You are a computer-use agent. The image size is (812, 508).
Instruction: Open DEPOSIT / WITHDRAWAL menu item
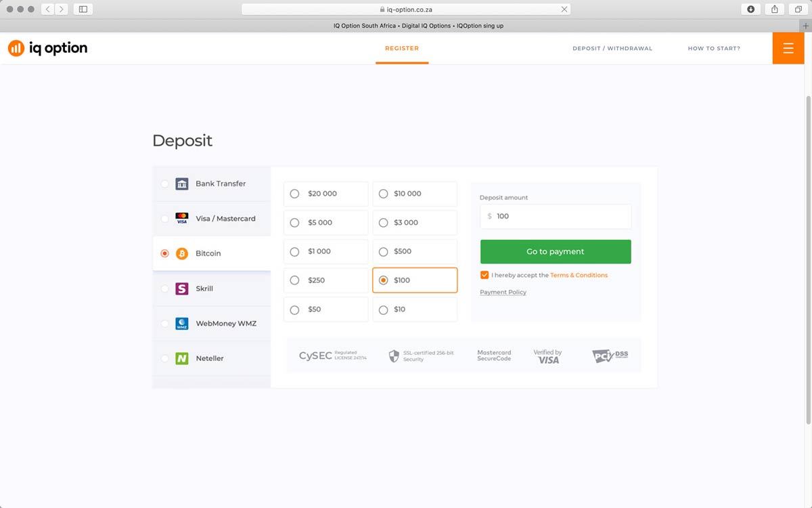[612, 49]
